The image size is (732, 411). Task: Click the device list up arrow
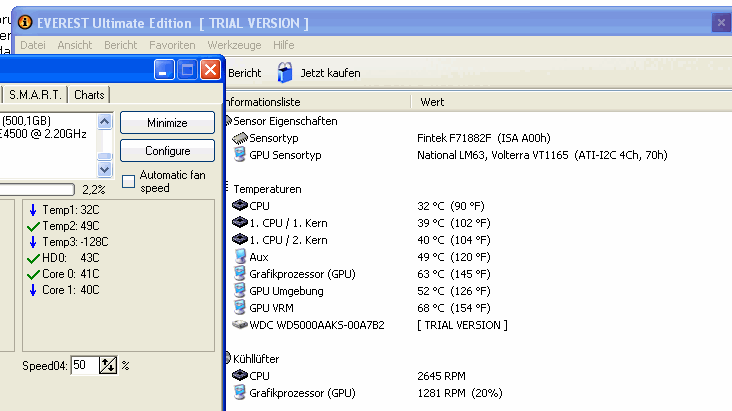click(105, 122)
